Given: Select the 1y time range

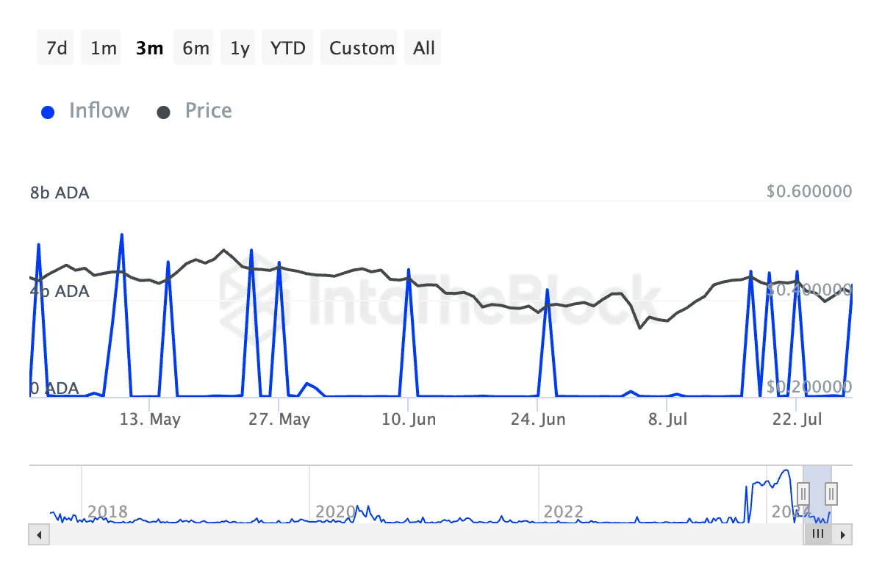Looking at the screenshot, I should click(x=240, y=49).
